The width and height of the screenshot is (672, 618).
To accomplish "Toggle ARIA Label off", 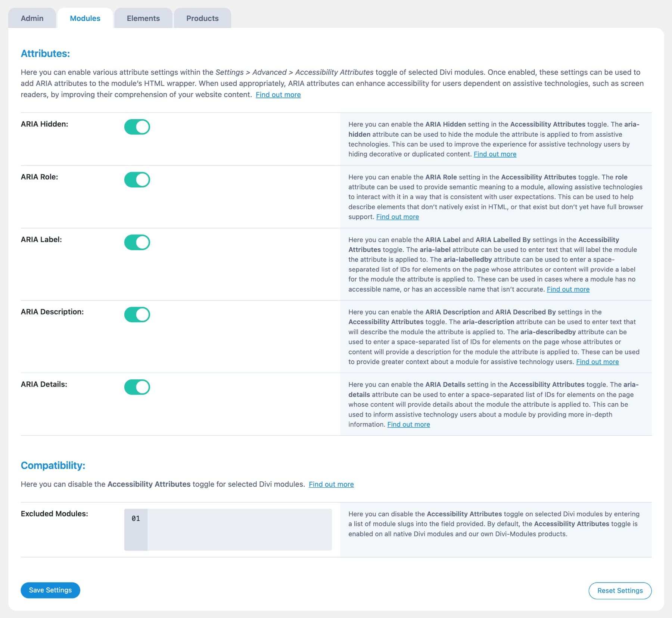I will click(137, 243).
